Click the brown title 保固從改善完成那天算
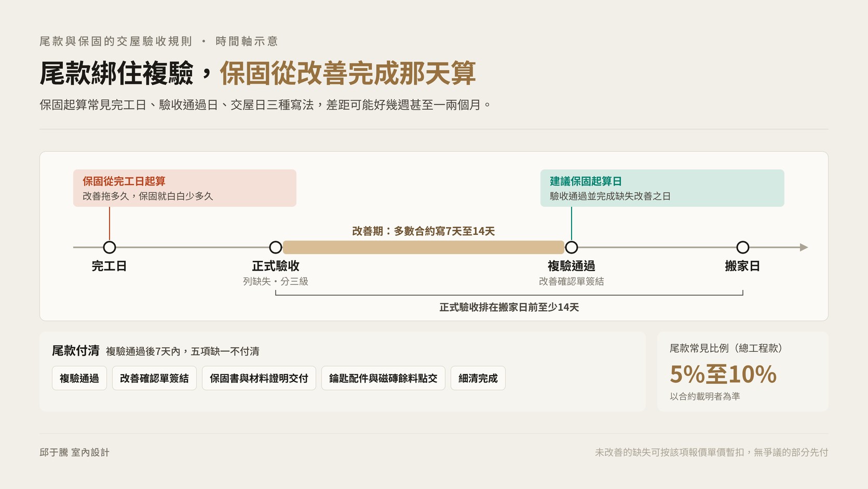868x489 pixels. click(348, 73)
